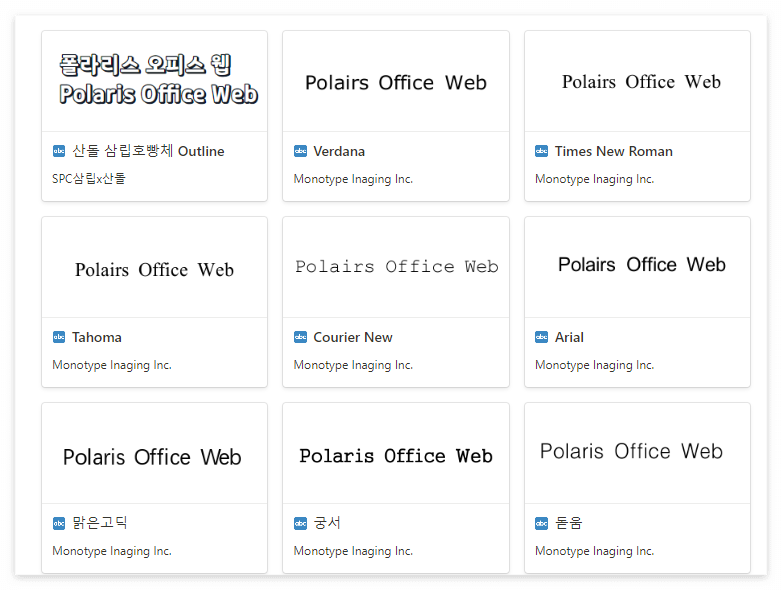
Task: Select the Tahoma font preview image
Action: coord(155,268)
